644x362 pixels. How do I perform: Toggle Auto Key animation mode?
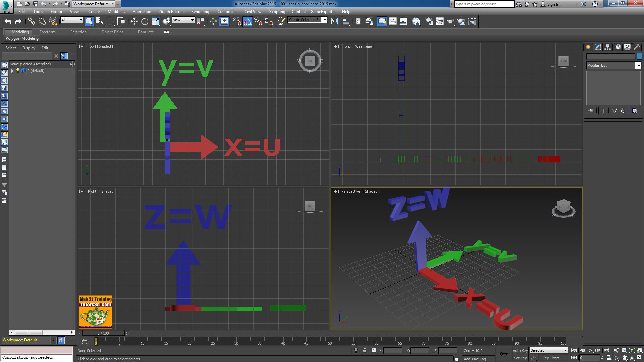520,350
